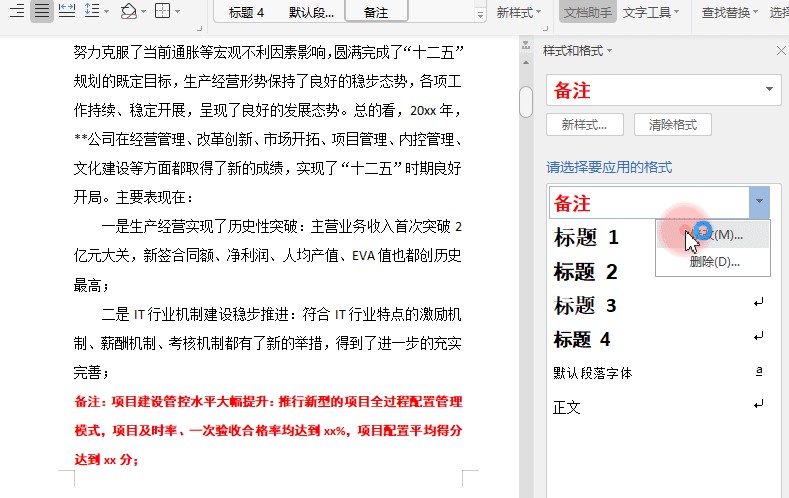Select 备注 style in ribbon gallery
The height and width of the screenshot is (498, 789).
(376, 11)
